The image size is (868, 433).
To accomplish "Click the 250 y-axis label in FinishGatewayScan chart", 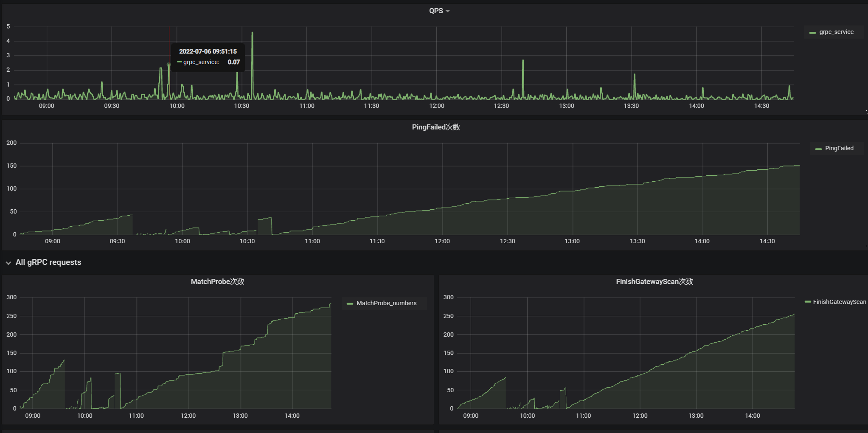I will tap(449, 316).
